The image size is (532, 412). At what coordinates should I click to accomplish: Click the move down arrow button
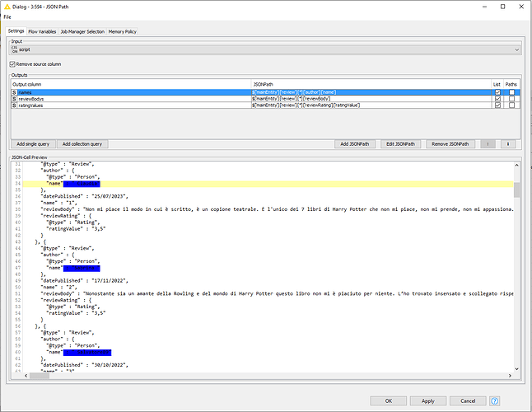(x=508, y=144)
